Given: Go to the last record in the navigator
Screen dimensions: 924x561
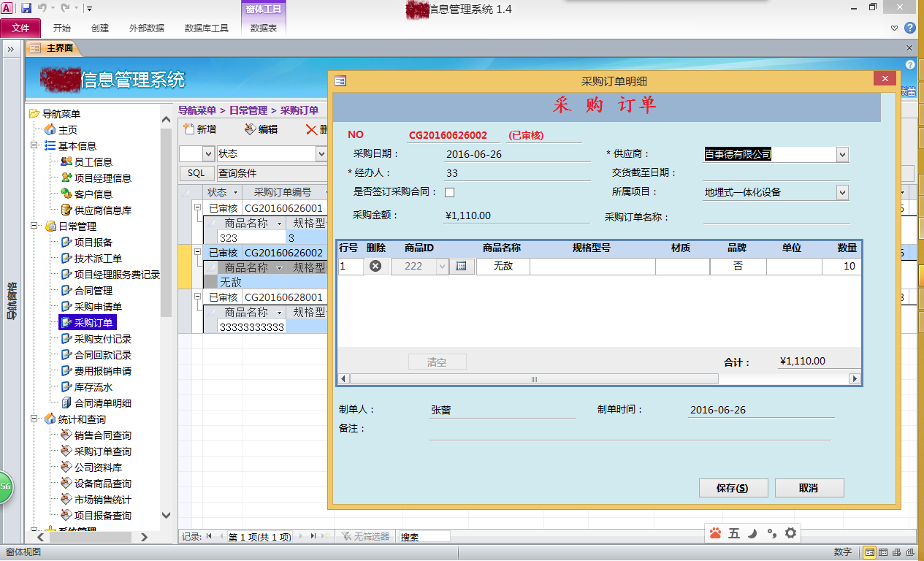Looking at the screenshot, I should pyautogui.click(x=313, y=537).
